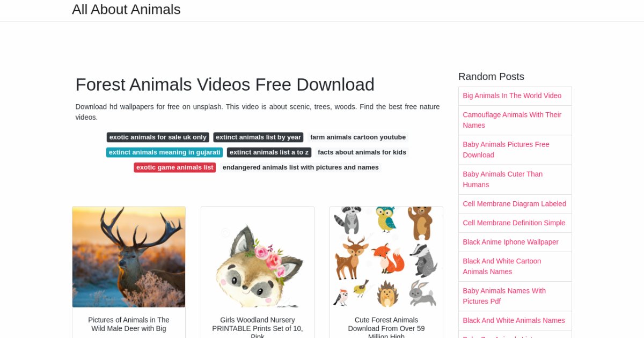Screen dimensions: 644x338
Task: Open the All About Animals site title
Action: click(x=126, y=10)
